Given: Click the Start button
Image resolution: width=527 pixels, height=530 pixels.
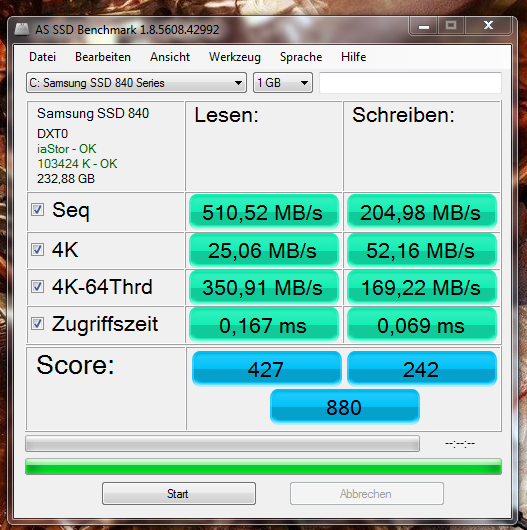Looking at the screenshot, I should [x=179, y=493].
